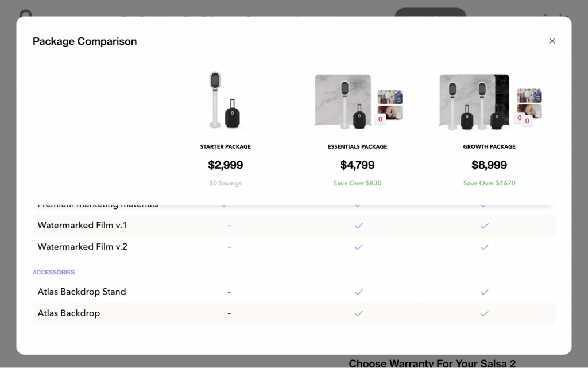
Task: Click the $2,999 Starter price
Action: [225, 165]
